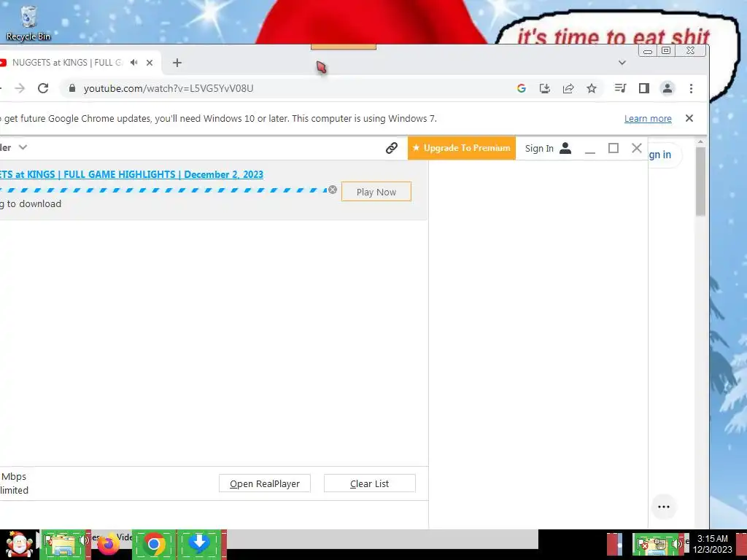The image size is (747, 560).
Task: Reload the YouTube page
Action: coord(43,88)
